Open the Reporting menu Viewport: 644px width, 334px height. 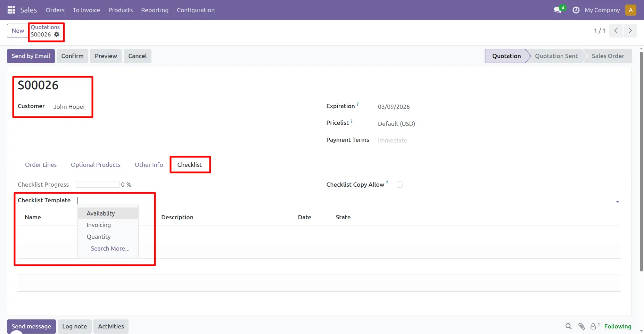(x=155, y=10)
